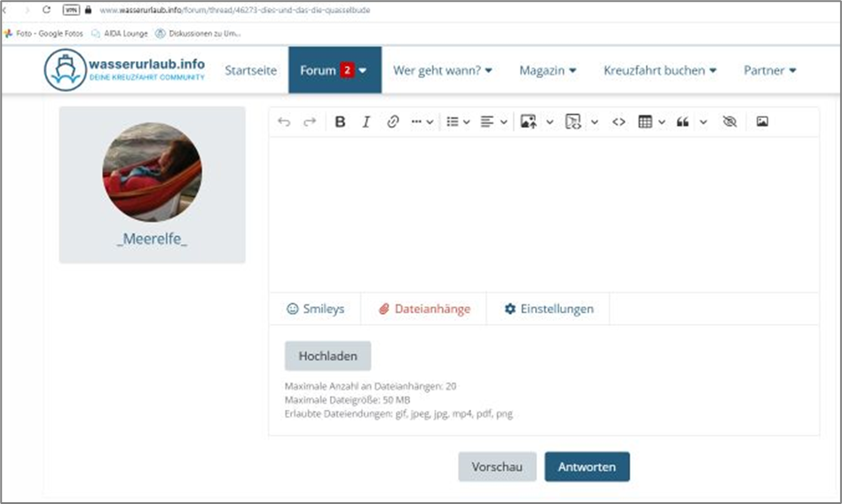Click the Antworten button
The image size is (842, 504).
[586, 467]
